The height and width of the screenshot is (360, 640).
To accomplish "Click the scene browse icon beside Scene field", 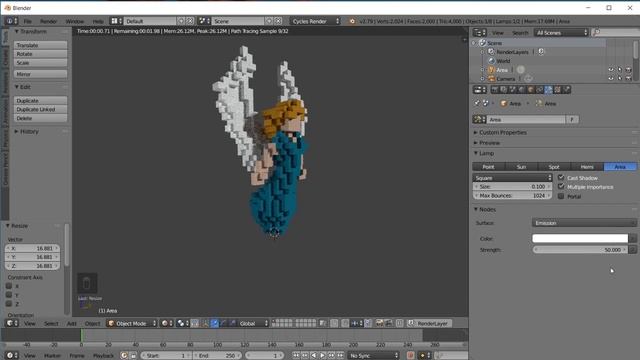I will [x=204, y=21].
